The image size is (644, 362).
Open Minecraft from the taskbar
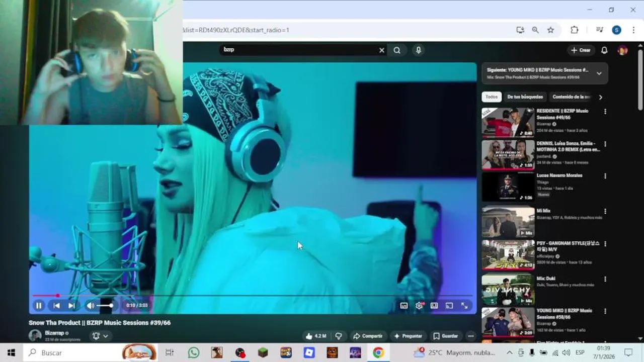263,352
